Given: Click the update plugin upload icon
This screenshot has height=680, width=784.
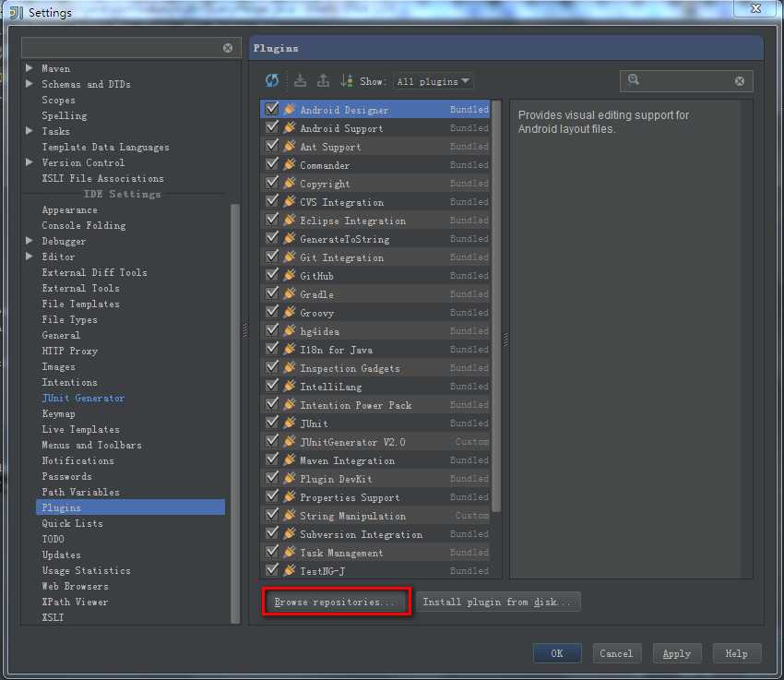Looking at the screenshot, I should point(323,80).
